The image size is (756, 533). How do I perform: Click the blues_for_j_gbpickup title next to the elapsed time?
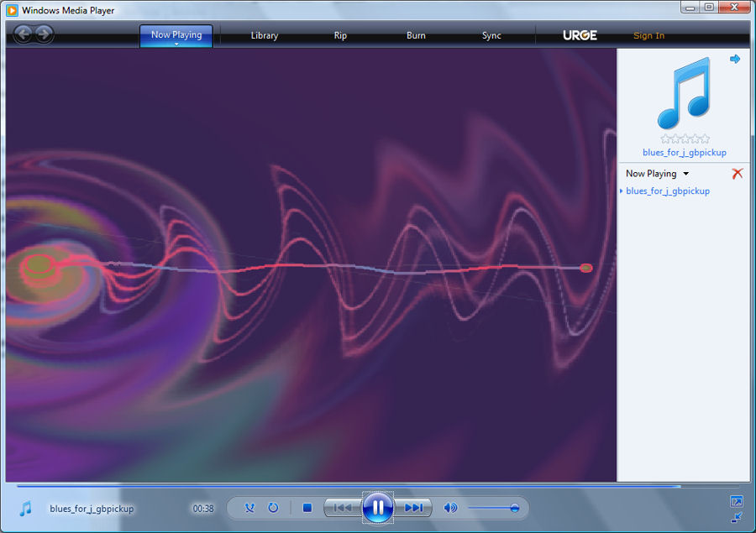[92, 509]
